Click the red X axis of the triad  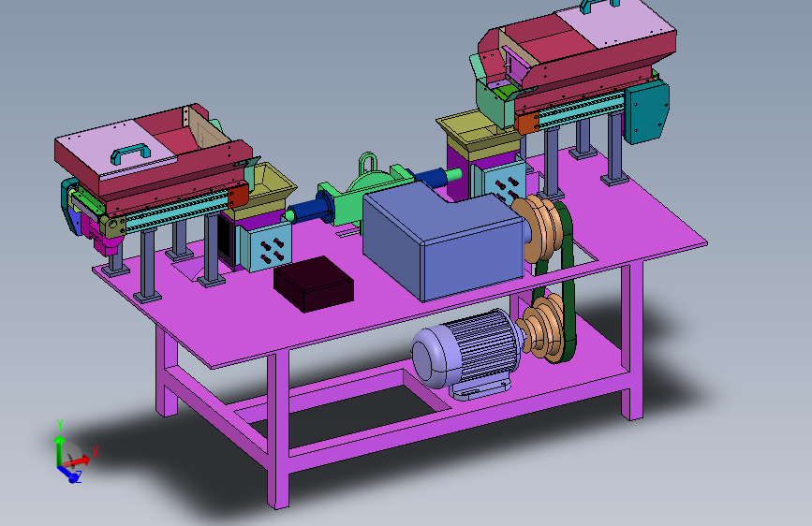[x=77, y=460]
